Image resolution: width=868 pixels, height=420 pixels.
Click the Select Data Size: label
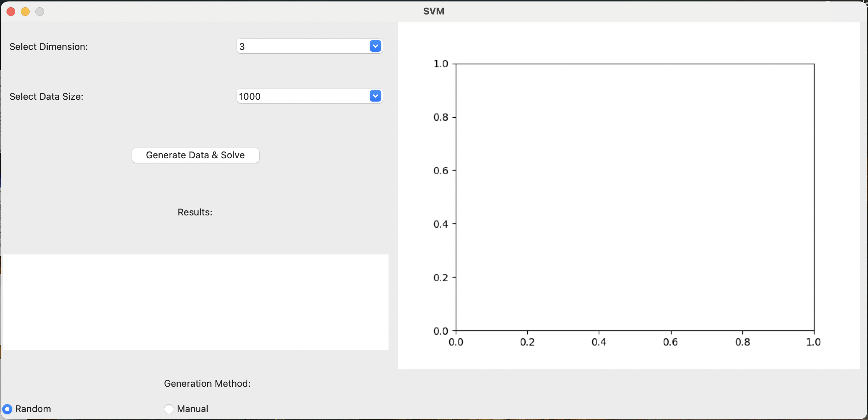[x=46, y=97]
